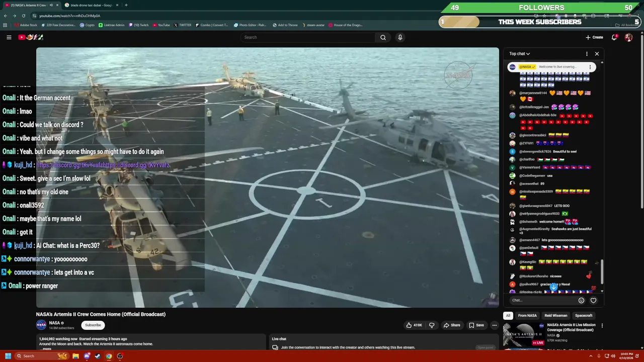
Task: Open options for Artemis II Live Mission video
Action: 602,326
